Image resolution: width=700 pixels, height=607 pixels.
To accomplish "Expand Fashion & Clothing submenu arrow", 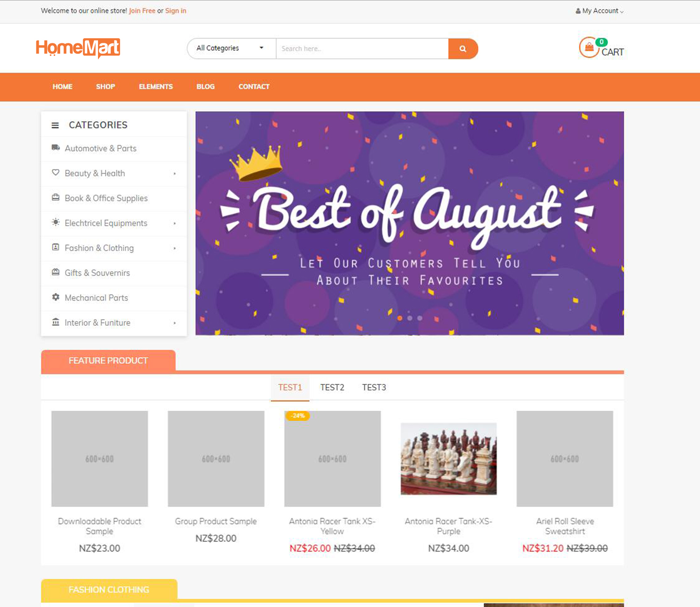I will point(175,248).
